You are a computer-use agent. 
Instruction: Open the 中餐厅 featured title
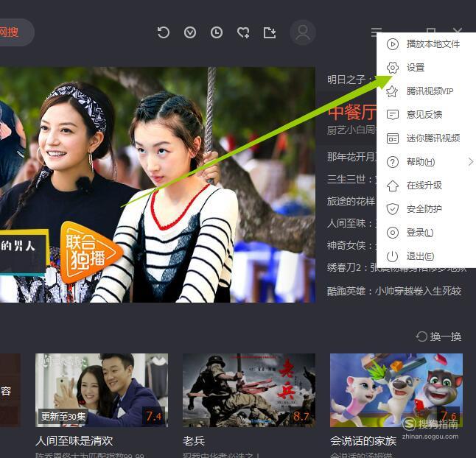pyautogui.click(x=352, y=112)
